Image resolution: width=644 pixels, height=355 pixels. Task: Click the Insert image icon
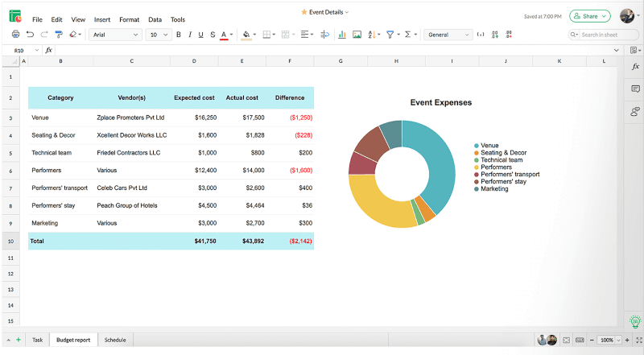click(x=357, y=35)
